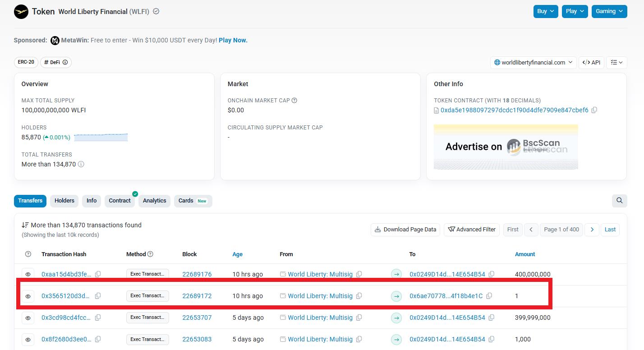The height and width of the screenshot is (350, 644).
Task: Copy the token contract address
Action: 594,110
